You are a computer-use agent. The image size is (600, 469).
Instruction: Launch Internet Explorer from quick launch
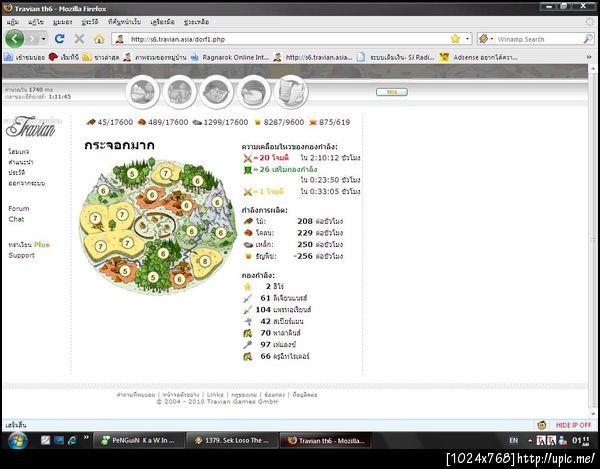coord(72,440)
